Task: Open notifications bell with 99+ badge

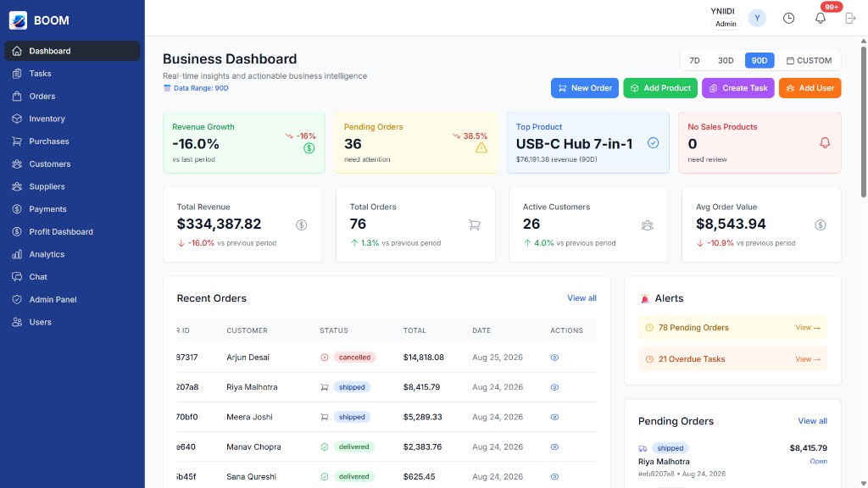Action: (x=821, y=19)
